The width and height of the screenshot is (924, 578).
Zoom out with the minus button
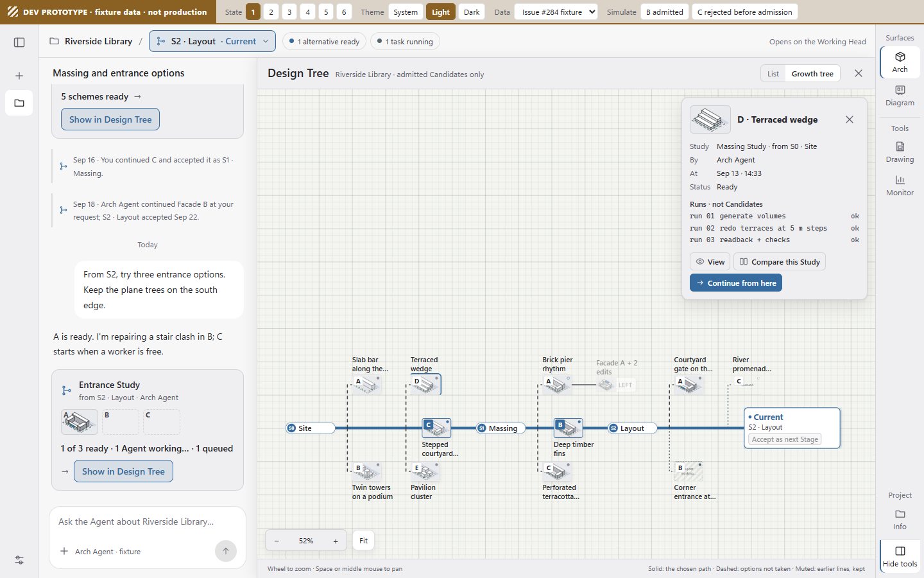[277, 541]
